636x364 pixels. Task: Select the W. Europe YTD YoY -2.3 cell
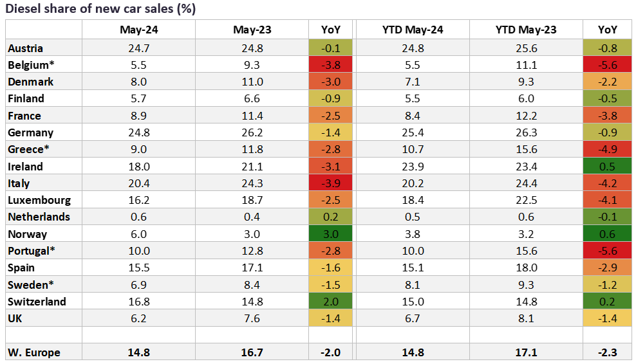pyautogui.click(x=606, y=352)
